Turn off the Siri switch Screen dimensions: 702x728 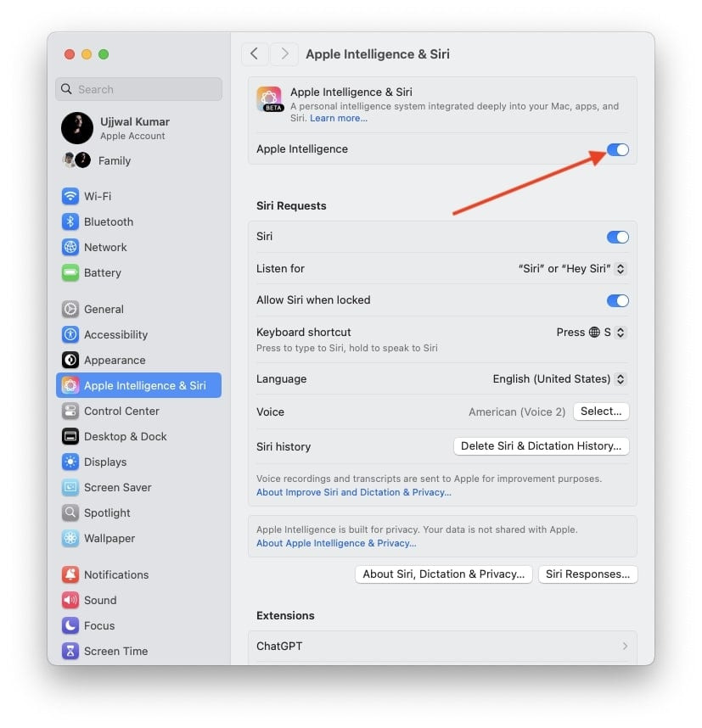point(617,237)
